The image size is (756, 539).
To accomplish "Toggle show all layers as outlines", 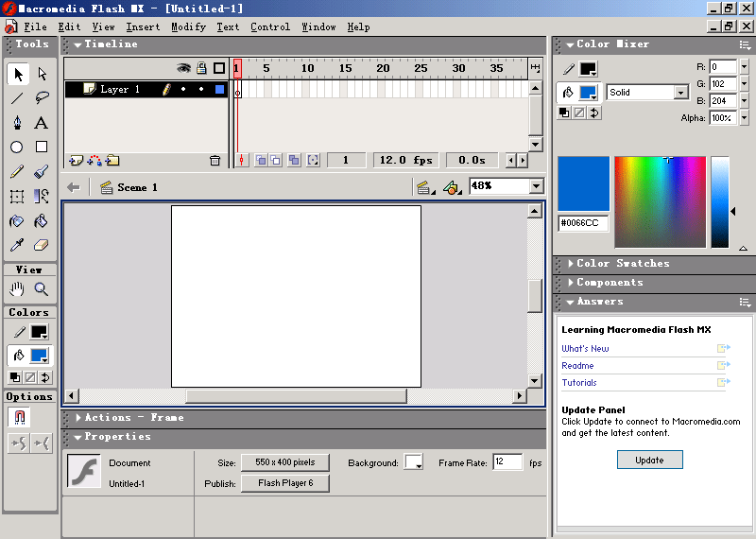I will click(219, 68).
